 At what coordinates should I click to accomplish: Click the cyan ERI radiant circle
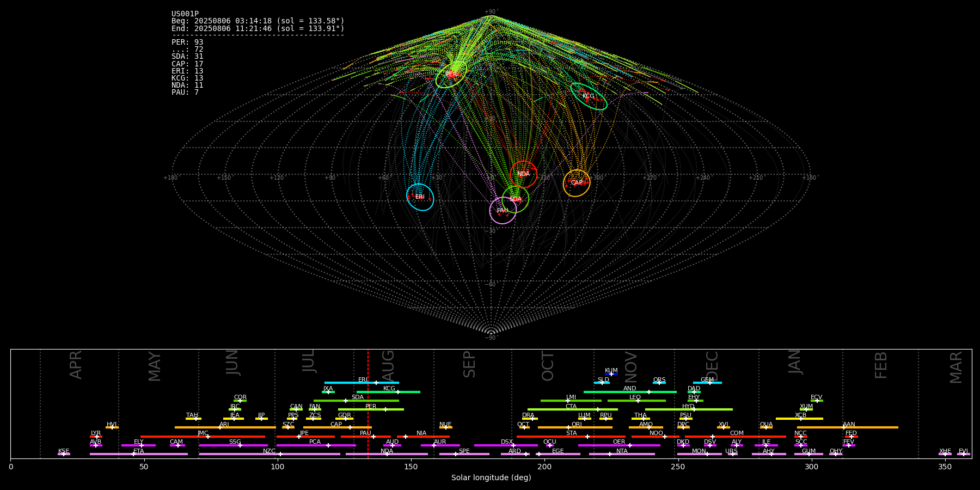tap(420, 197)
